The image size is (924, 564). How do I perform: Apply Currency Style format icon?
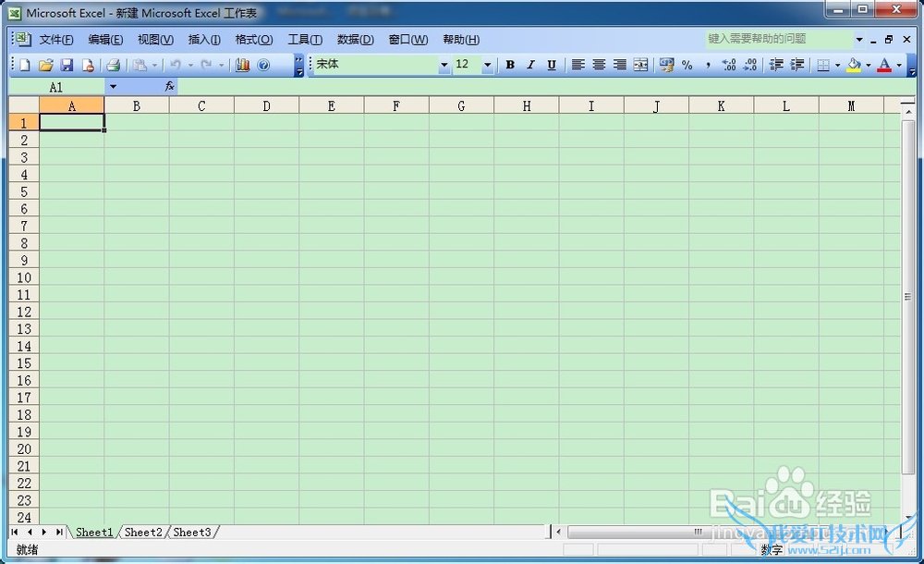tap(666, 65)
